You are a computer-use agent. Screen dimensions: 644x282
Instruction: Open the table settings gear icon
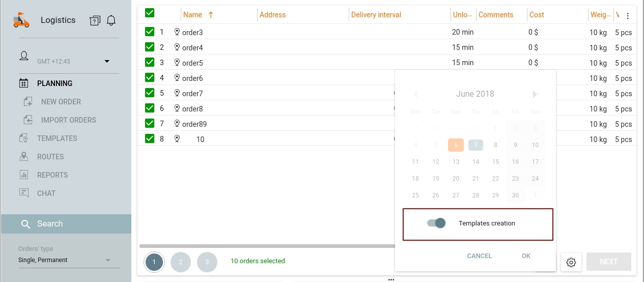pyautogui.click(x=571, y=262)
